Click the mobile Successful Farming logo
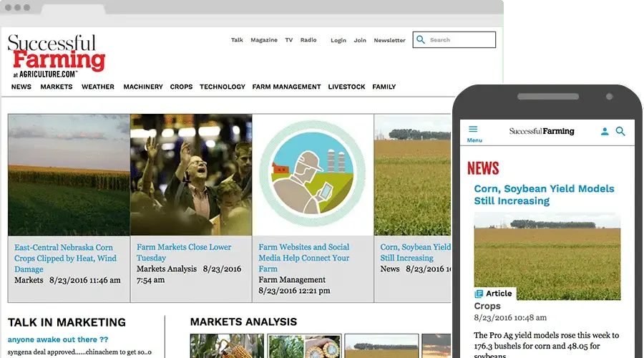Image resolution: width=644 pixels, height=358 pixels. tap(542, 132)
